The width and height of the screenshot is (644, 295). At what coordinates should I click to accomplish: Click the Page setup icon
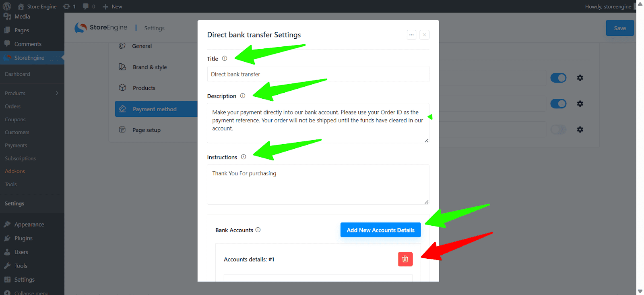122,129
